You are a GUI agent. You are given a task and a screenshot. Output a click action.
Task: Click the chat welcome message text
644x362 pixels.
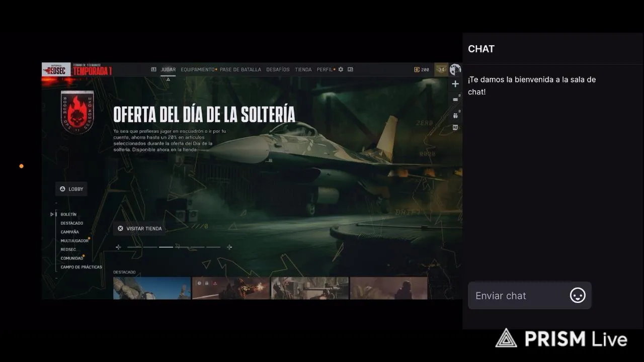tap(532, 86)
